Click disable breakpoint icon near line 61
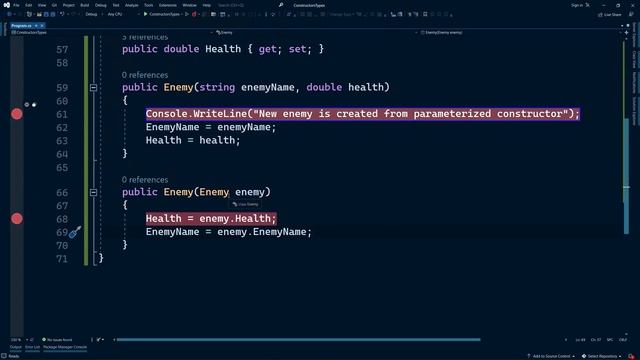The width and height of the screenshot is (640, 360). click(x=34, y=105)
